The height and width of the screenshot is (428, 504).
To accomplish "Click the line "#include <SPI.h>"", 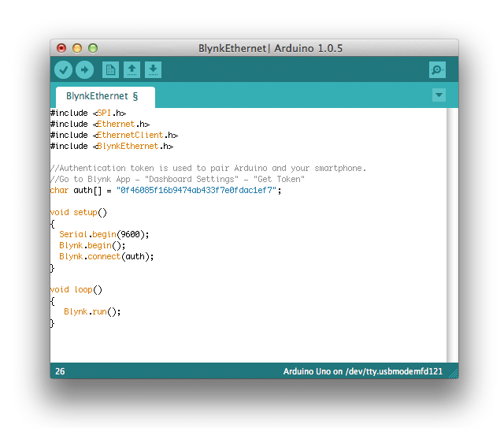I will click(x=88, y=113).
